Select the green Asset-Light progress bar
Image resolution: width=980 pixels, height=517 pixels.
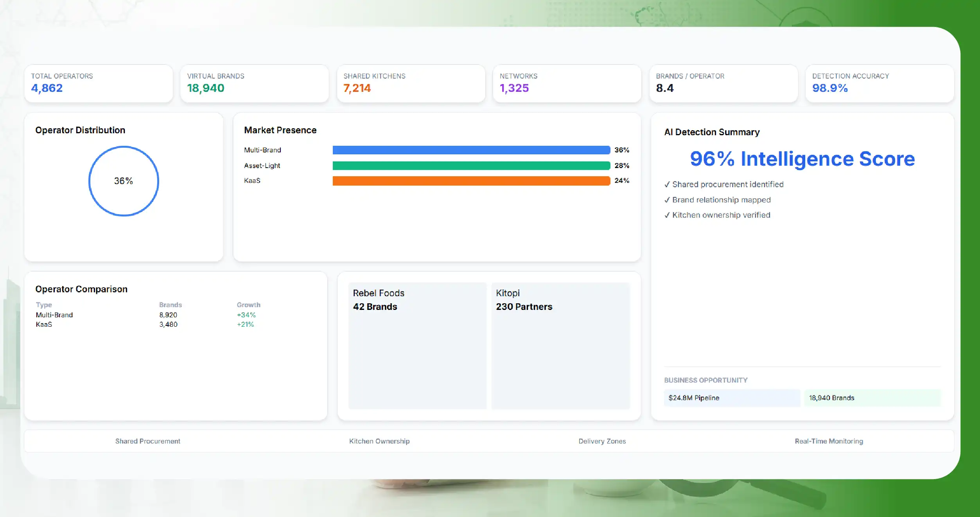pos(471,166)
